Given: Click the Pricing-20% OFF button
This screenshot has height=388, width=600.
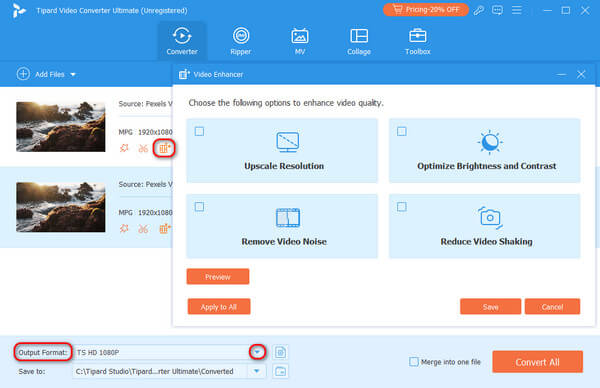Looking at the screenshot, I should 426,10.
